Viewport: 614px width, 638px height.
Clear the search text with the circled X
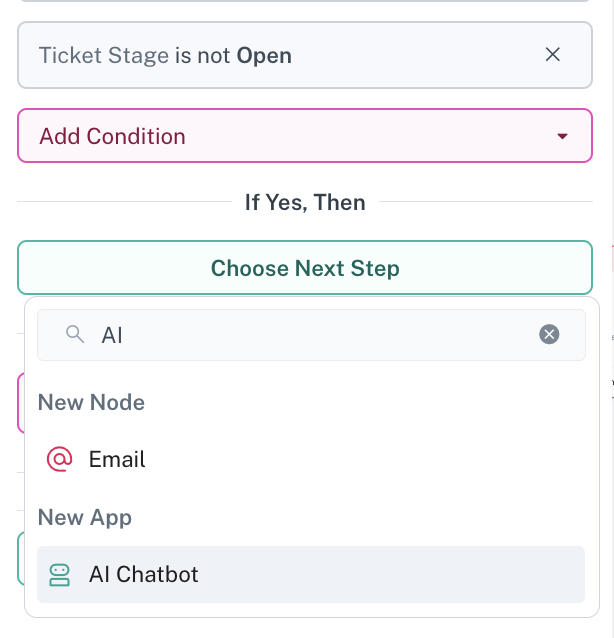click(549, 335)
